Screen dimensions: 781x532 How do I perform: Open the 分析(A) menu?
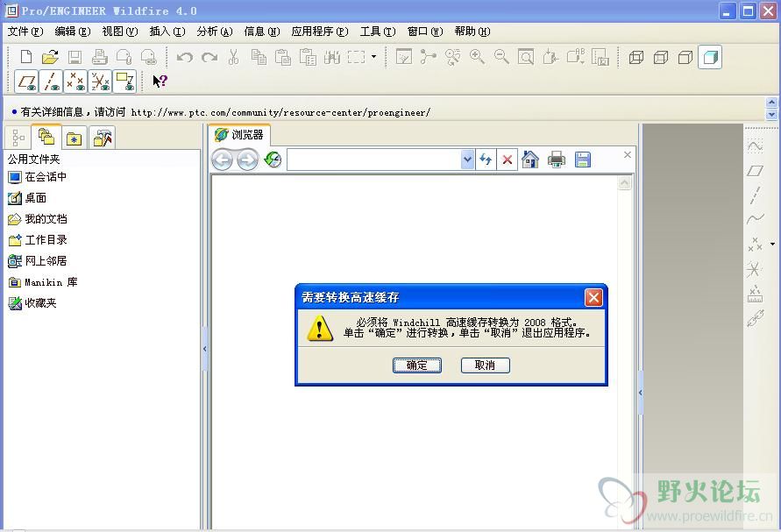pos(215,32)
